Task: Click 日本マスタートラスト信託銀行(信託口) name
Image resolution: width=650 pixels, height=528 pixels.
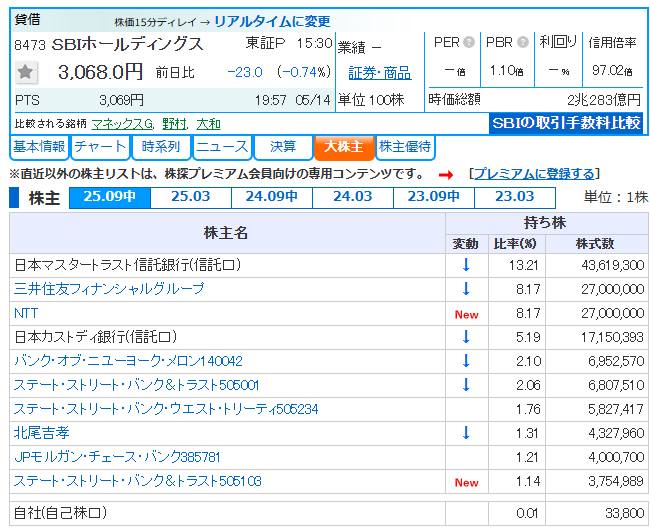Action: (128, 264)
